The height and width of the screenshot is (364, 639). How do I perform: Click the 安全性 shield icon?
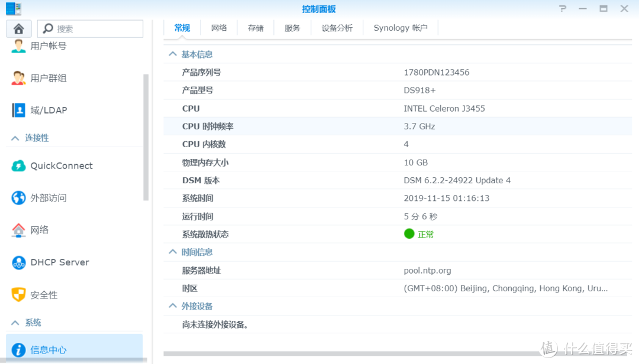click(x=17, y=294)
